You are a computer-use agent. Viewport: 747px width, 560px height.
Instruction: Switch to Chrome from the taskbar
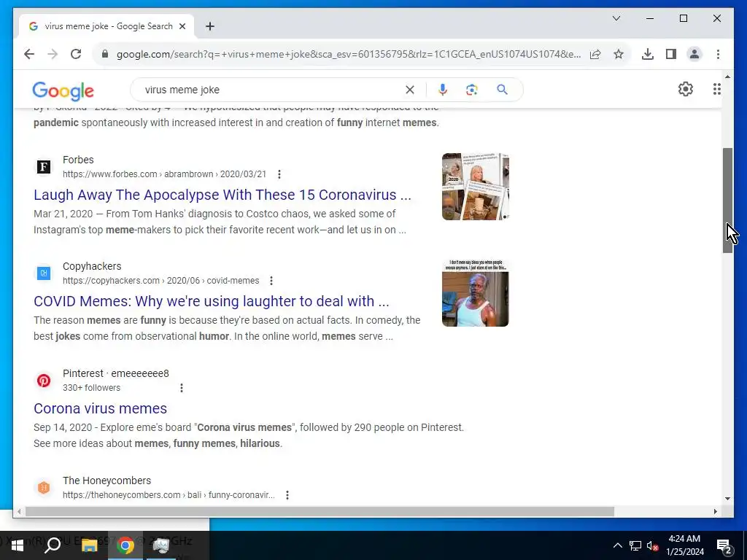pos(125,545)
